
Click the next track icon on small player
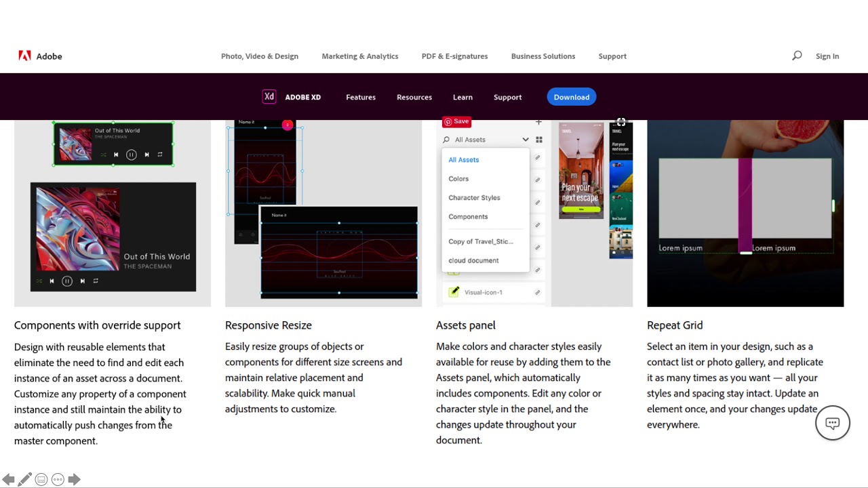tap(146, 155)
